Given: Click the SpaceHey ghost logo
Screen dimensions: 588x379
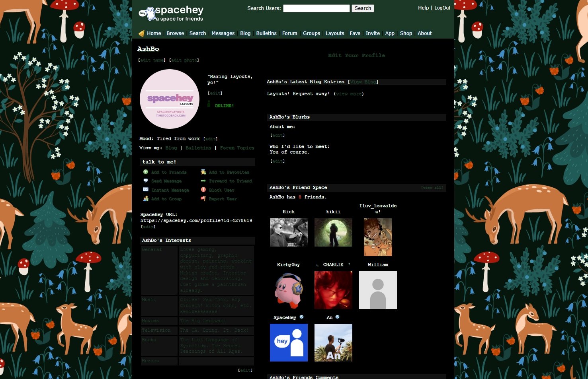Looking at the screenshot, I should click(147, 14).
